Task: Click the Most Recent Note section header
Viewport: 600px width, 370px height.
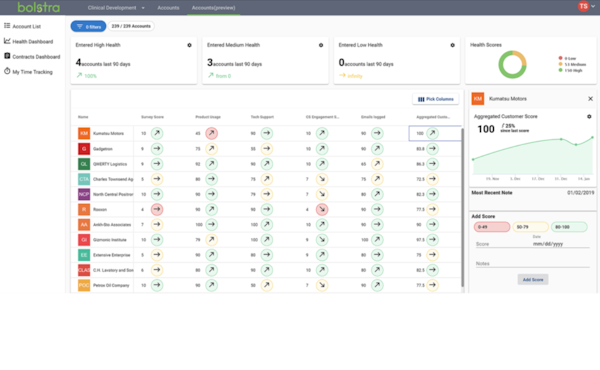Action: (492, 193)
